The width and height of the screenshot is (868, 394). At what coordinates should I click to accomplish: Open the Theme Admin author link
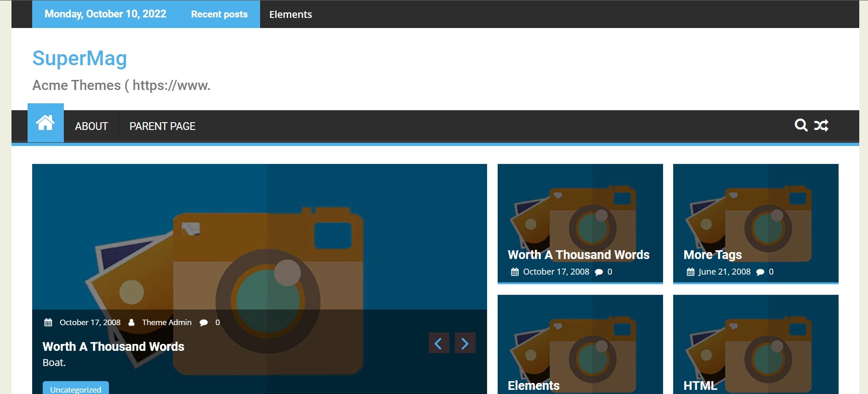coord(167,322)
